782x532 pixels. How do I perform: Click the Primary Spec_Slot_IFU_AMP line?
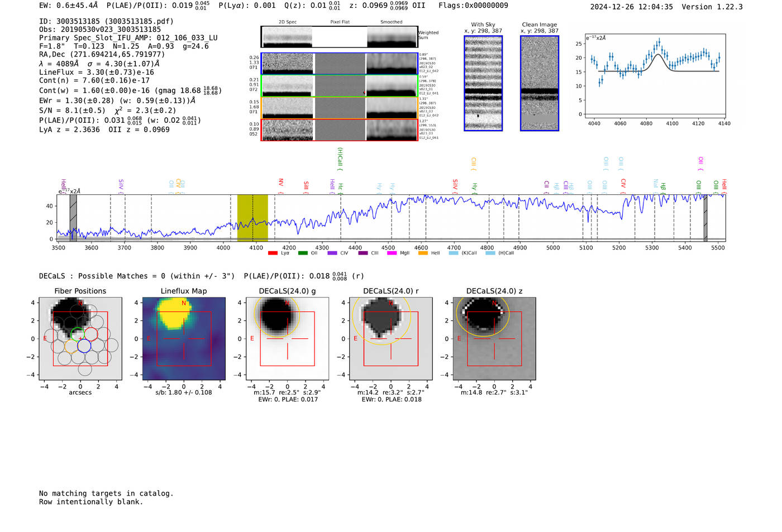point(128,38)
